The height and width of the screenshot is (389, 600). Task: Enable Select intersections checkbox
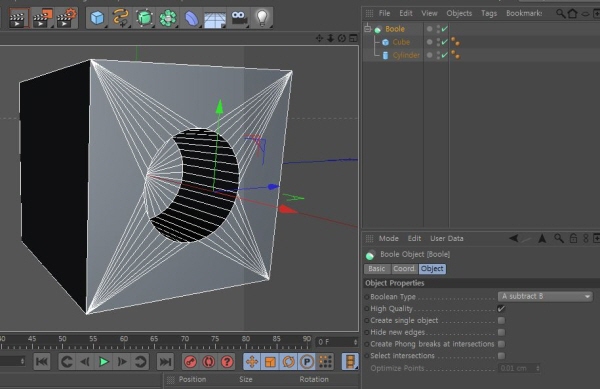[501, 356]
